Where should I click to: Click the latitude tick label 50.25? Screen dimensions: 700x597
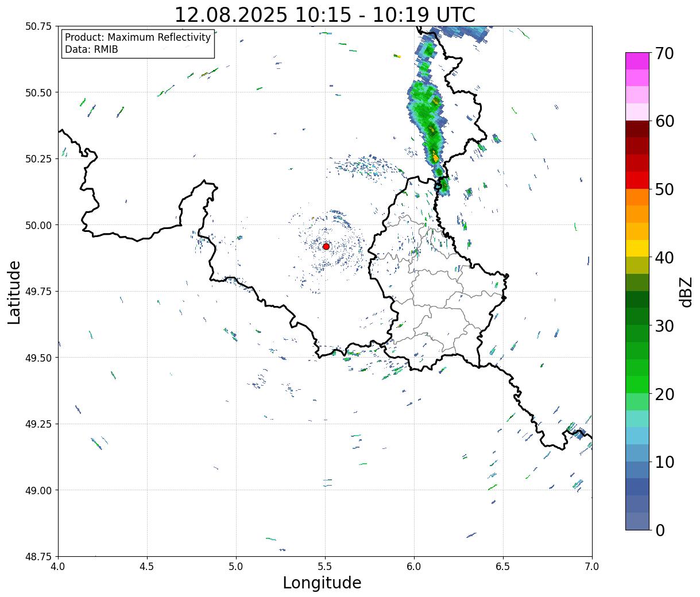(x=38, y=159)
